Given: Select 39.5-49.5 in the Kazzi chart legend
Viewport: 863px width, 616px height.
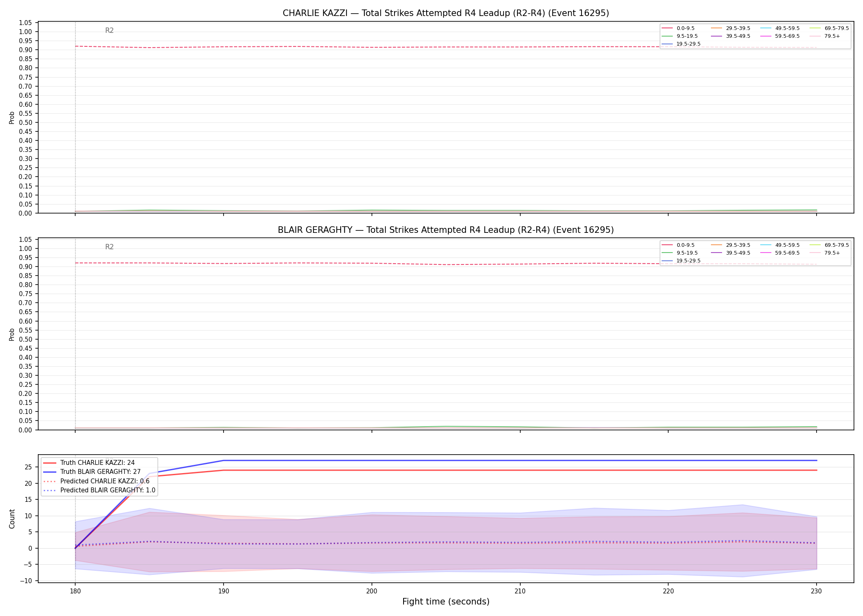Looking at the screenshot, I should (x=738, y=36).
